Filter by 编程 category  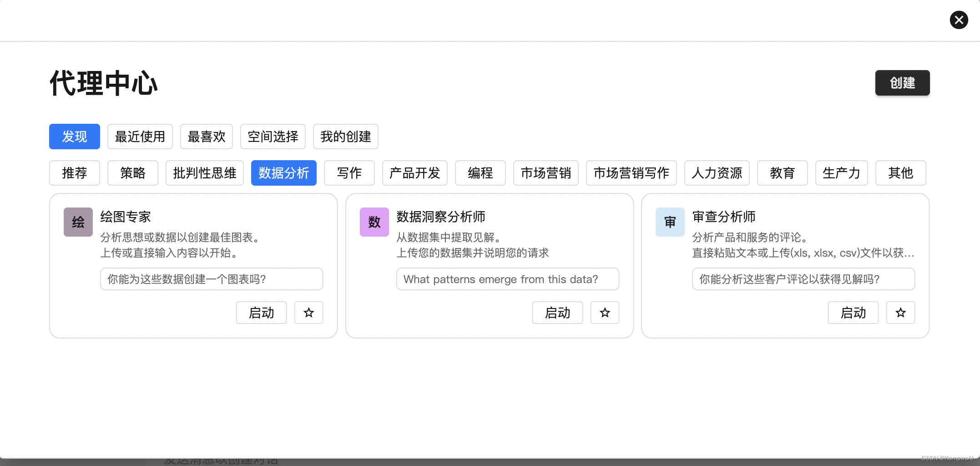(480, 173)
